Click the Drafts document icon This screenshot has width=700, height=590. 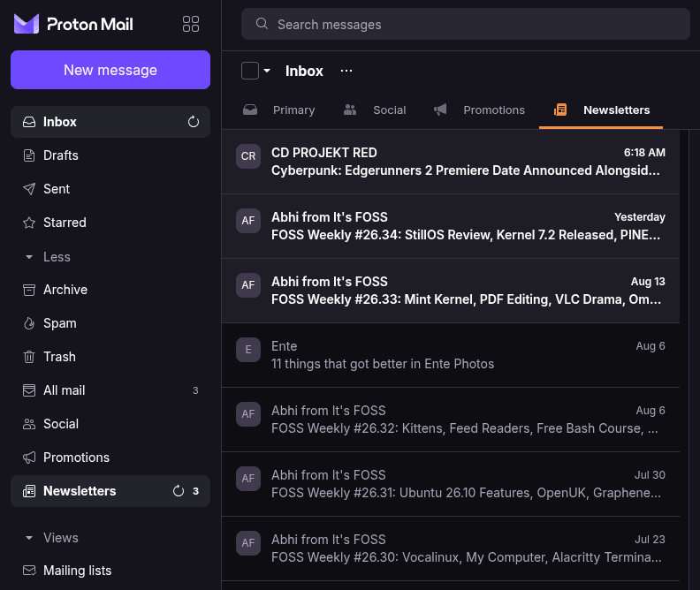point(29,155)
